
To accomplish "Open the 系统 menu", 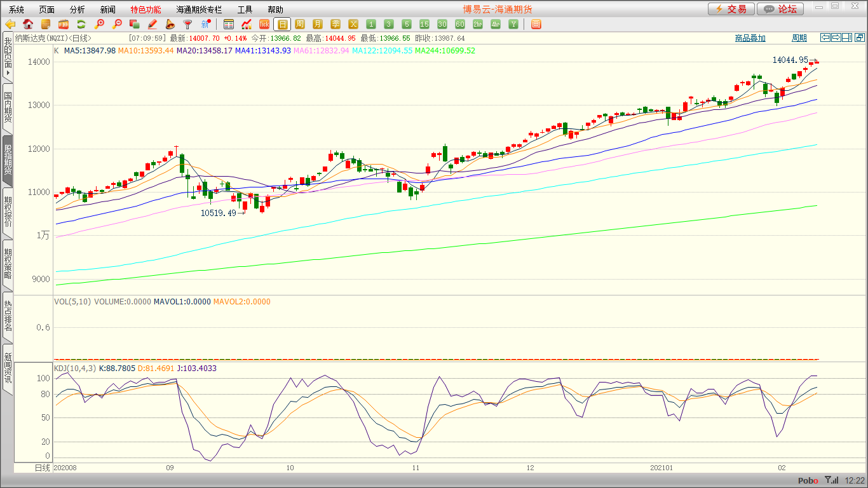I will pyautogui.click(x=17, y=10).
